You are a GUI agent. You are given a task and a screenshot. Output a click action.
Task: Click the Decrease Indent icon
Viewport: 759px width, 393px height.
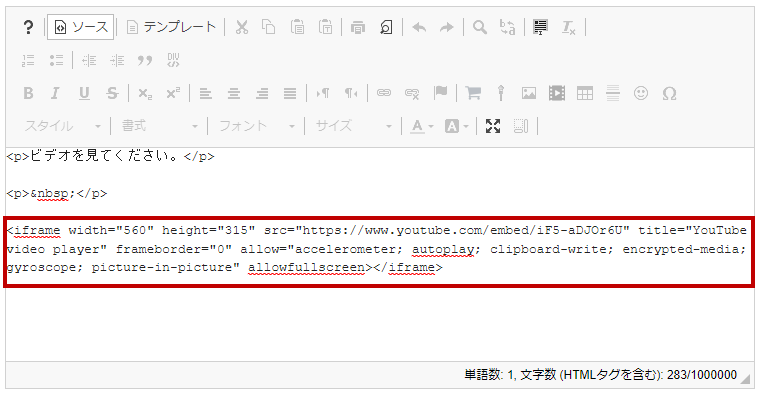click(x=89, y=60)
